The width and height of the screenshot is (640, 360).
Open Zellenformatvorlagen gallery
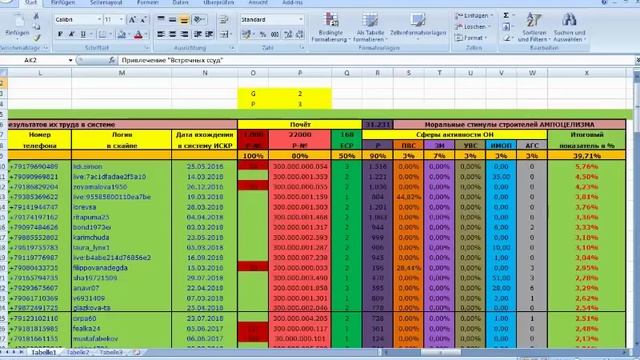coord(418,27)
